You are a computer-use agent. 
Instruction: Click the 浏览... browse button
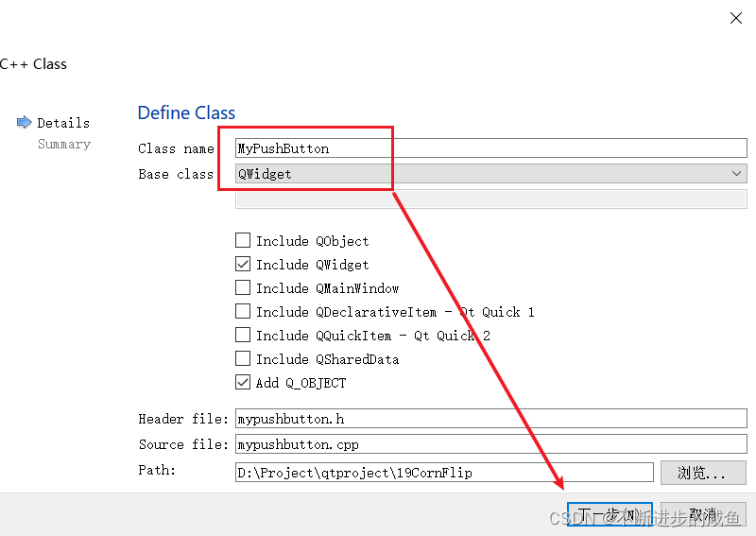click(x=703, y=473)
